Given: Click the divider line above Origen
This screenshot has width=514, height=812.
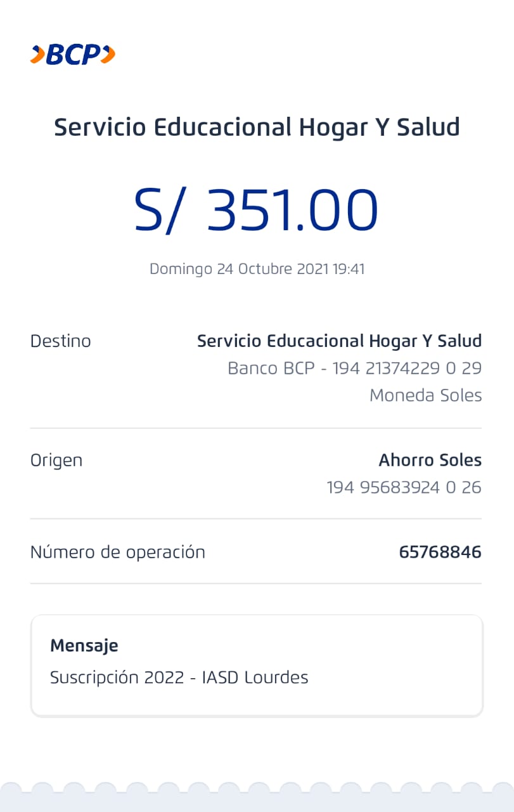Looking at the screenshot, I should [256, 428].
